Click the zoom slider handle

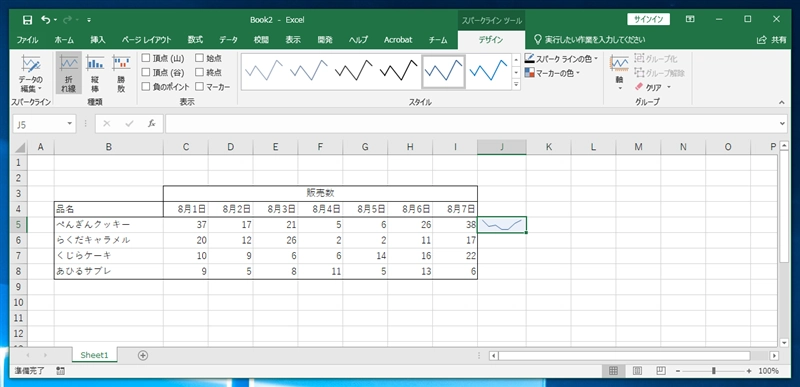click(x=714, y=371)
